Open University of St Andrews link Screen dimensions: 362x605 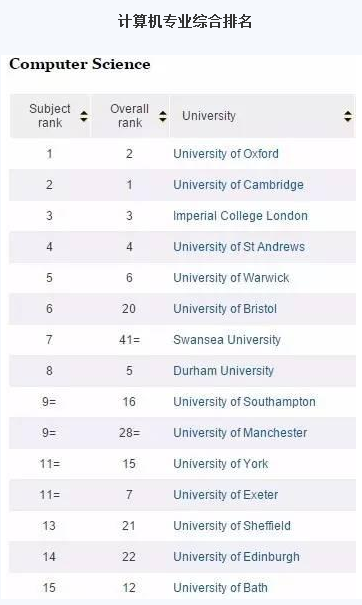(x=239, y=247)
